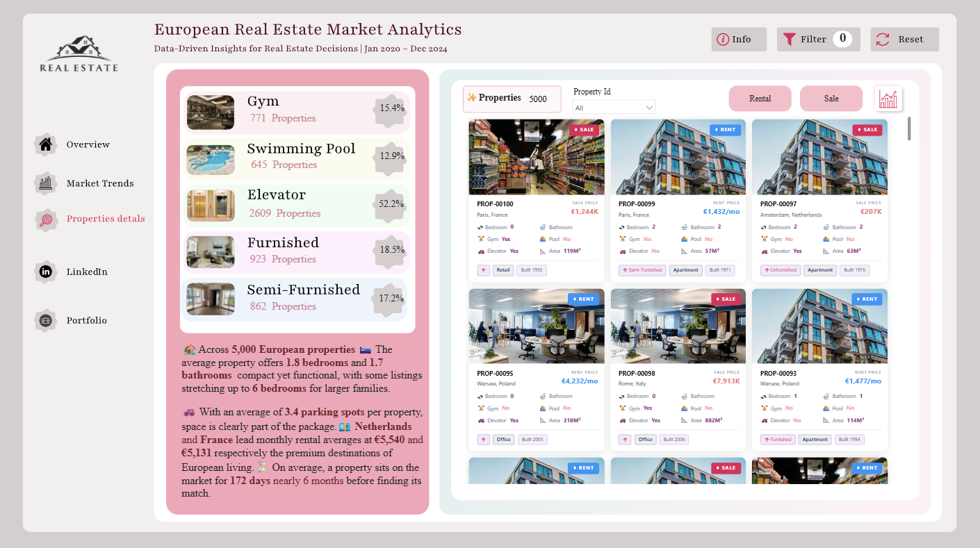This screenshot has height=548, width=980.
Task: Expand the Property Id dropdown
Action: [x=614, y=108]
